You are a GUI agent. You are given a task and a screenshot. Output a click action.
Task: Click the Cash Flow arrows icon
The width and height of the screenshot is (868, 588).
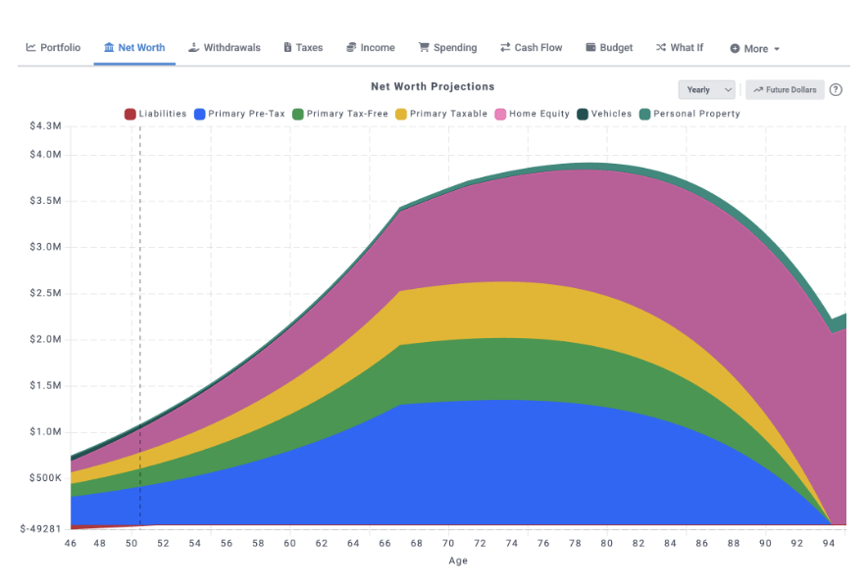pos(503,47)
